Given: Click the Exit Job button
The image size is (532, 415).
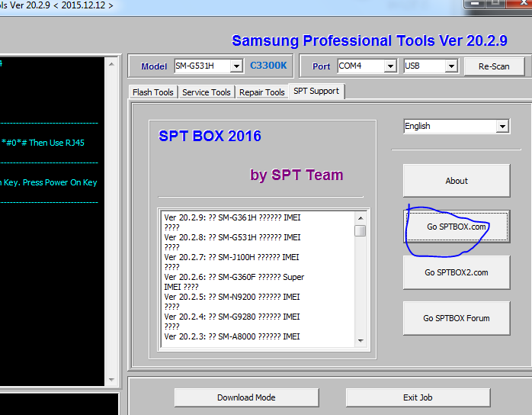Looking at the screenshot, I should tap(418, 397).
